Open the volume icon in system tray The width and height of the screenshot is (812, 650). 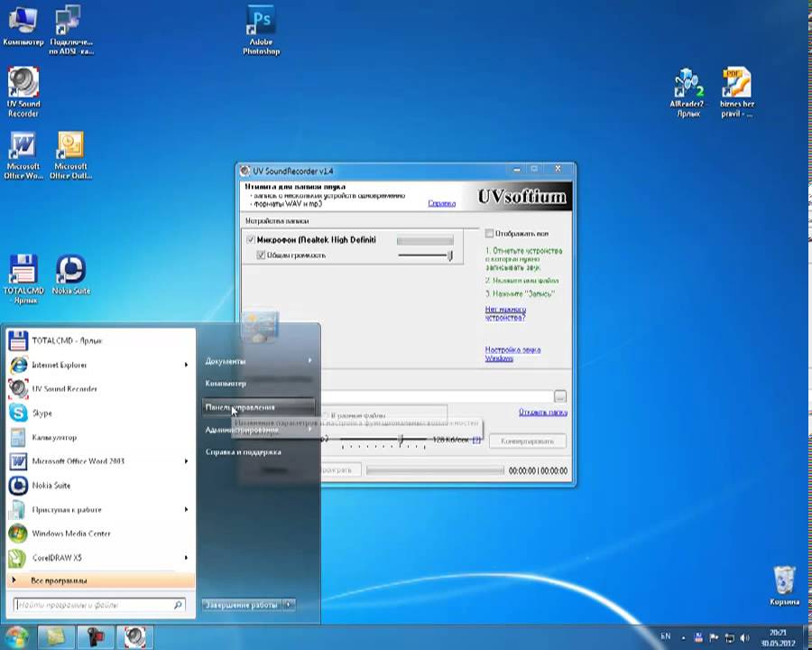click(x=744, y=637)
